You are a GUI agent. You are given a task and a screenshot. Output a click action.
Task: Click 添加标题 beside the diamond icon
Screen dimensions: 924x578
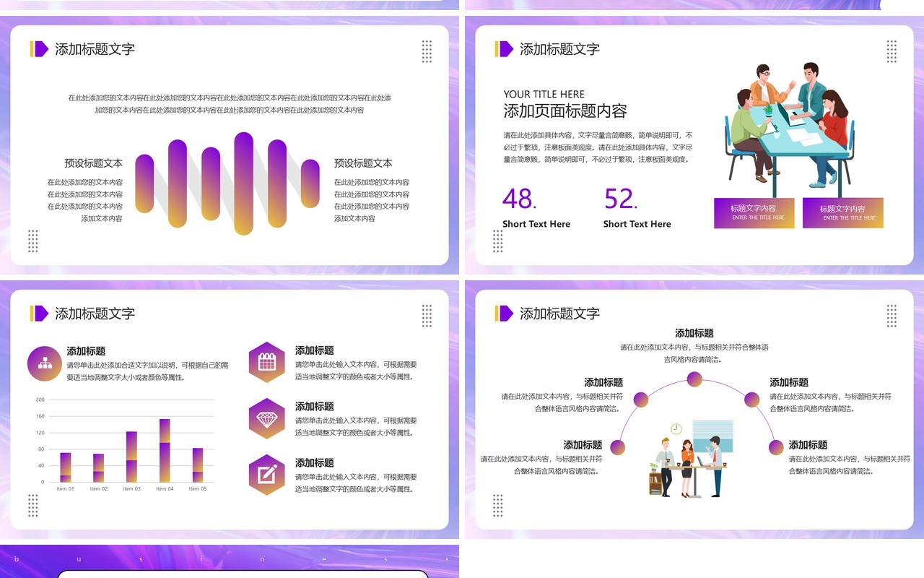pyautogui.click(x=314, y=406)
